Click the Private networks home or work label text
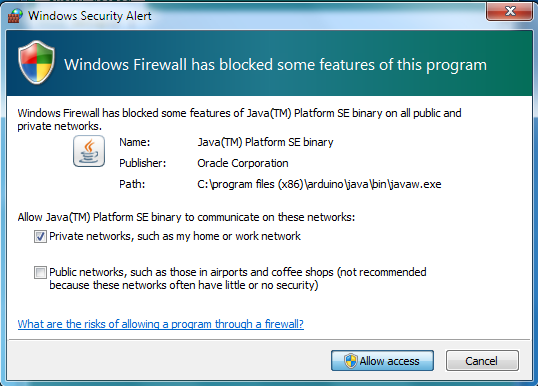Screen dimensions: 538x386 point(175,236)
